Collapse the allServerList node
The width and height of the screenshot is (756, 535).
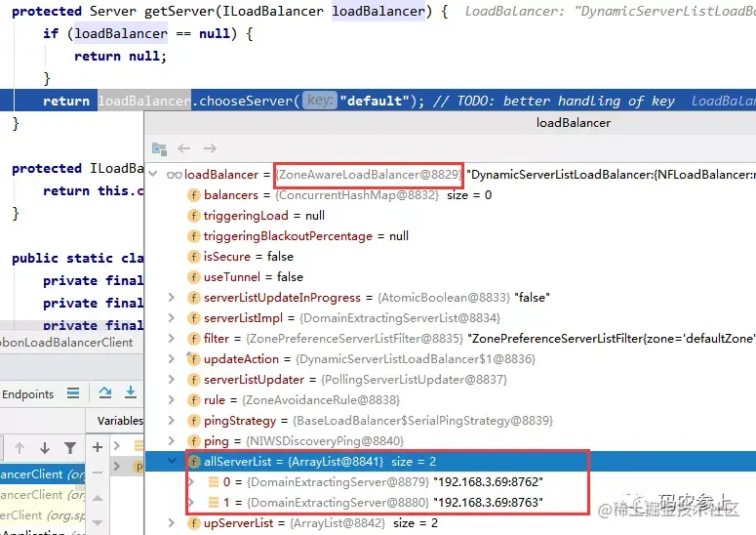pyautogui.click(x=172, y=461)
